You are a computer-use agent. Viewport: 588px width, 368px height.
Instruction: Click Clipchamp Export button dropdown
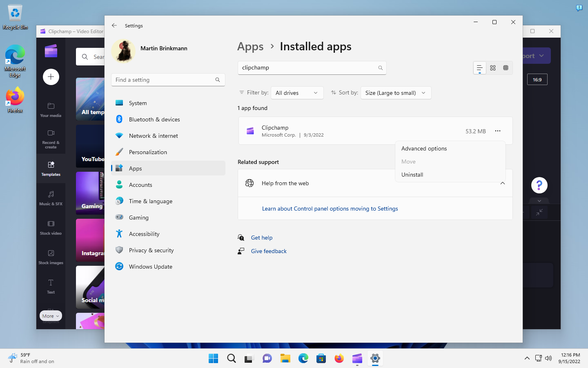coord(537,56)
